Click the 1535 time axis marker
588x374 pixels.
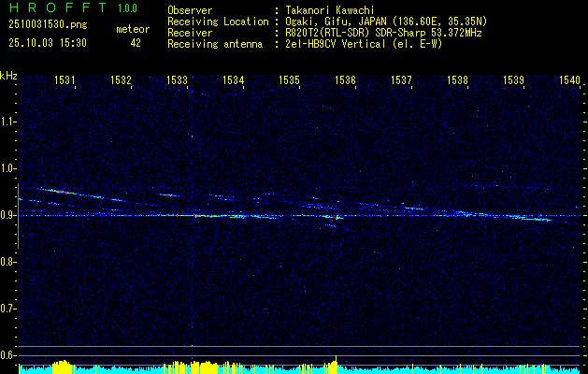[289, 79]
